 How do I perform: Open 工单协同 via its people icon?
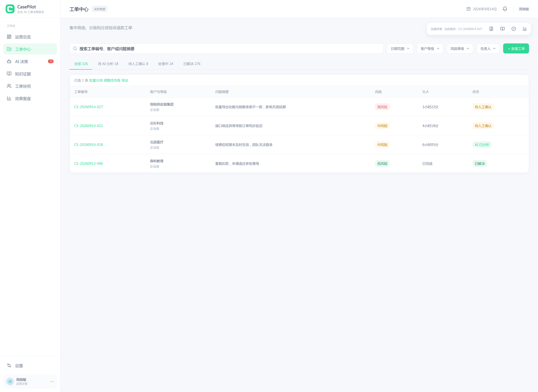(9, 86)
